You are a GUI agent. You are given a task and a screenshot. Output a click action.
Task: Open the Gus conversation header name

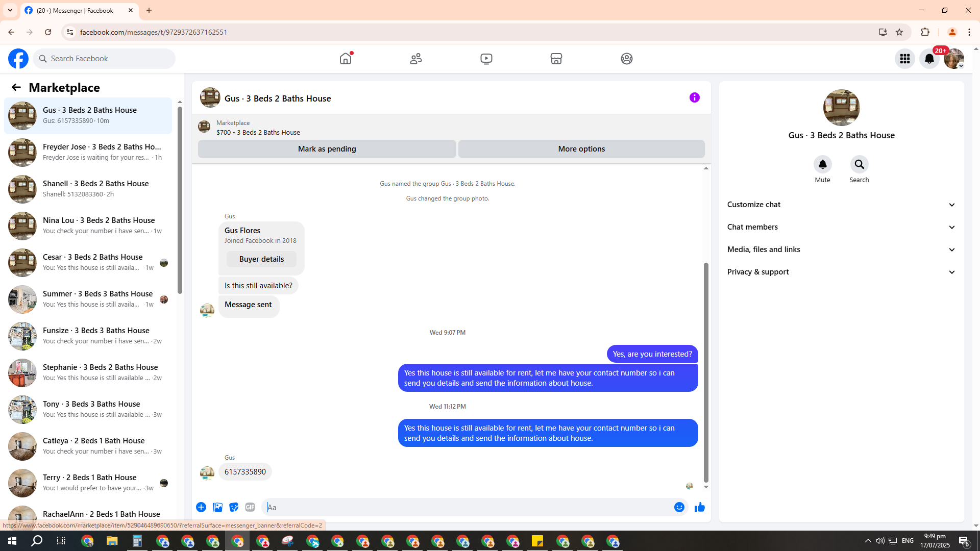[278, 98]
